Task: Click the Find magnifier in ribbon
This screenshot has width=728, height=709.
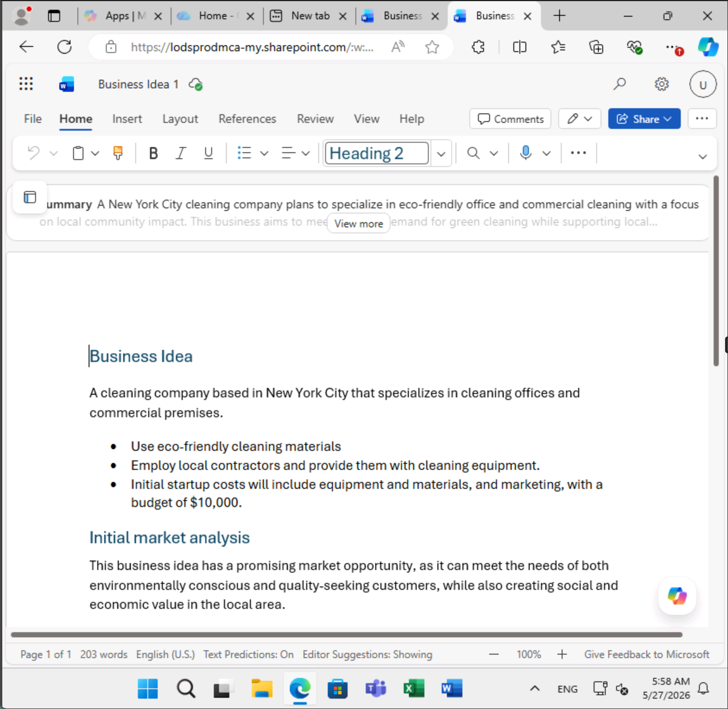Action: click(473, 153)
